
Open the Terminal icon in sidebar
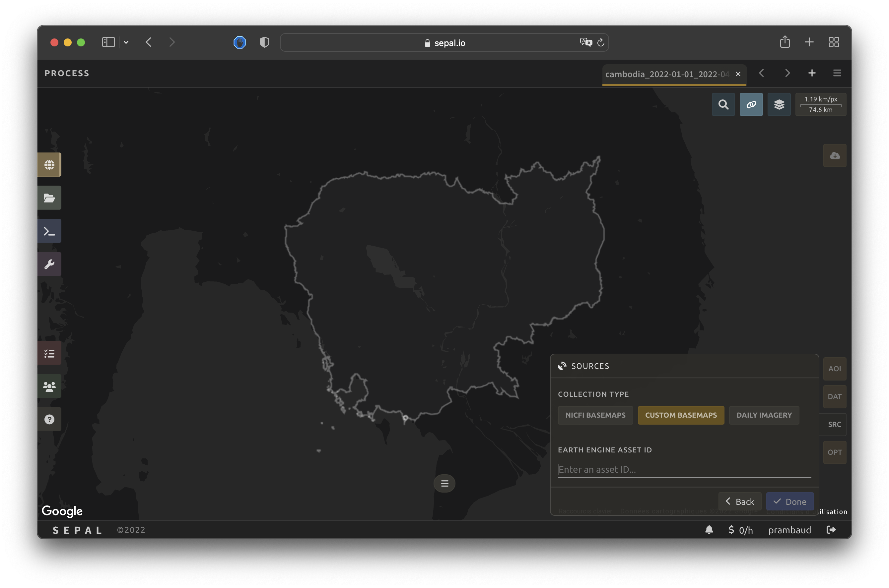coord(49,231)
